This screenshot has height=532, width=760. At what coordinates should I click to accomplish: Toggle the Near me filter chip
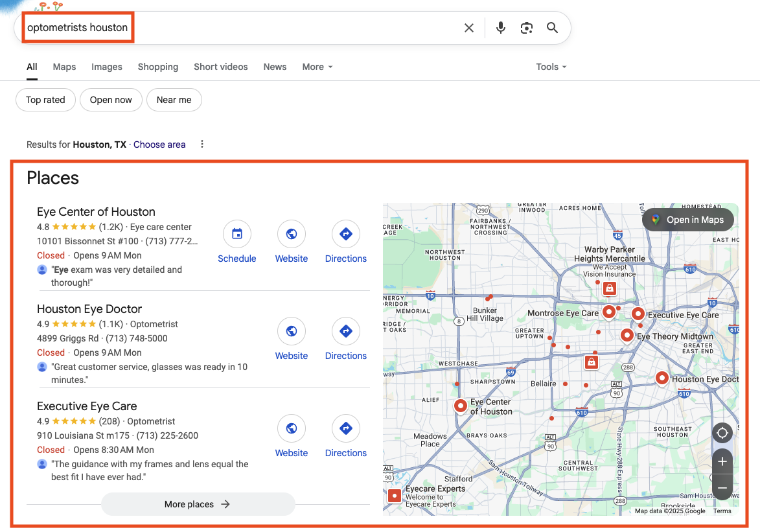[x=174, y=100]
